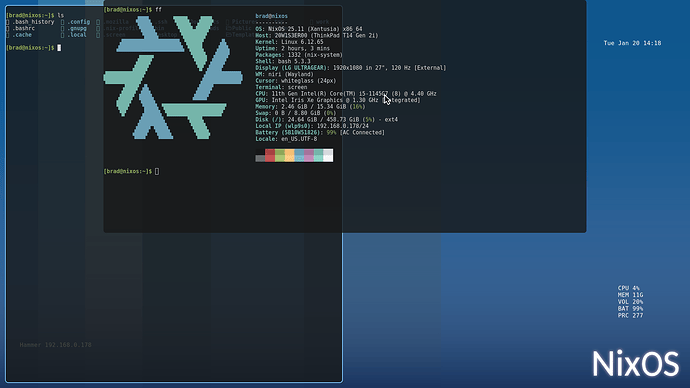Click the .local directory name
This screenshot has height=388, width=690.
click(77, 35)
